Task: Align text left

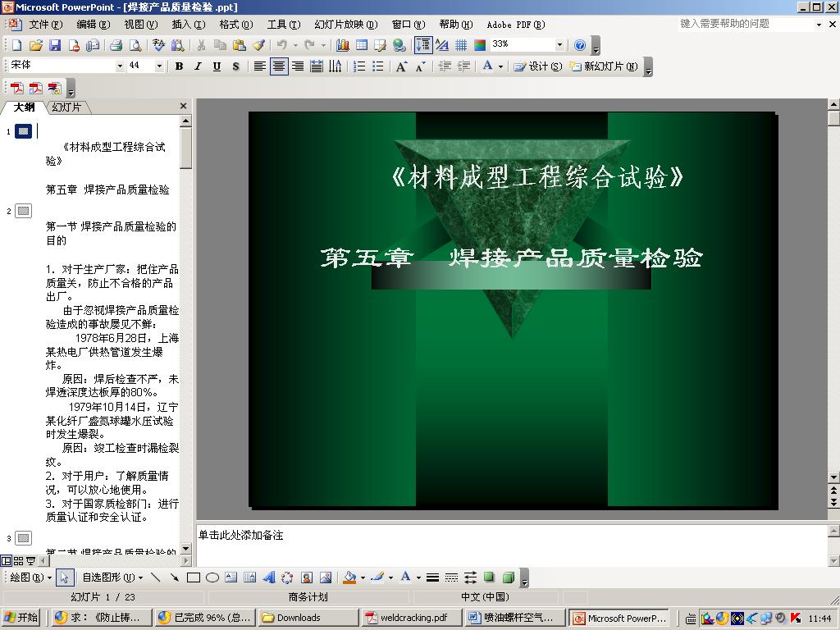Action: (260, 66)
